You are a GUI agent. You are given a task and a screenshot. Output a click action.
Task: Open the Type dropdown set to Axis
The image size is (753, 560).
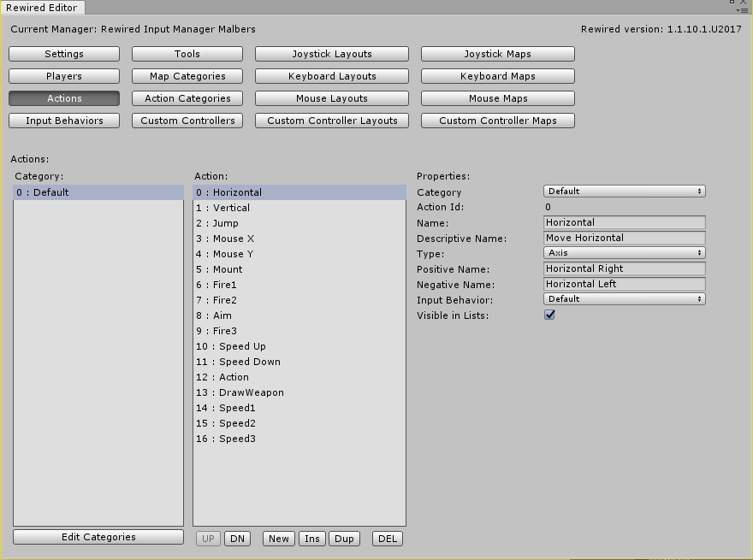click(x=625, y=252)
